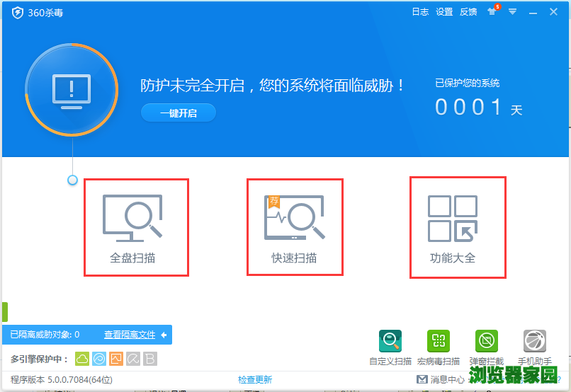Toggle the orange QVM engine icon
The image size is (571, 392).
tap(116, 359)
